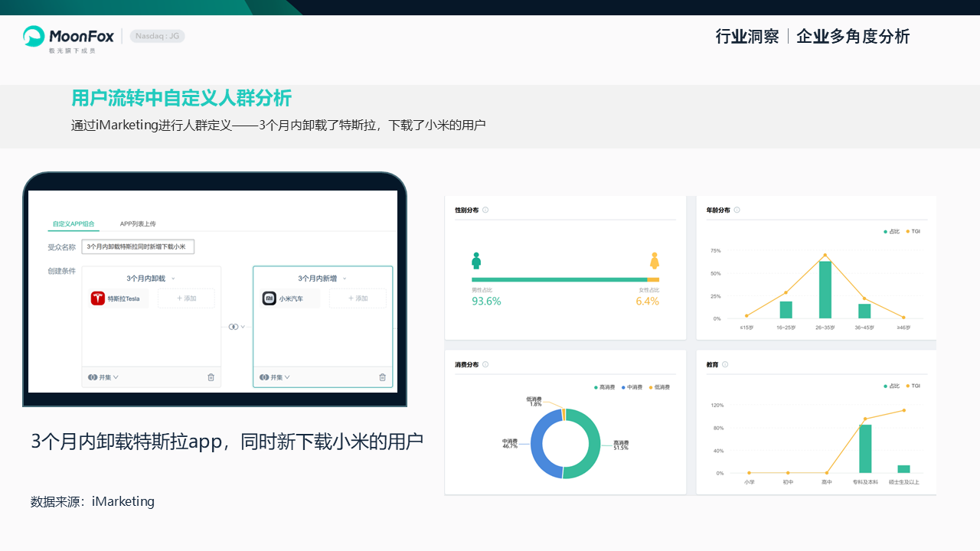Delete the 3个月内卸载 condition via trash icon
This screenshot has height=551, width=980.
[211, 377]
